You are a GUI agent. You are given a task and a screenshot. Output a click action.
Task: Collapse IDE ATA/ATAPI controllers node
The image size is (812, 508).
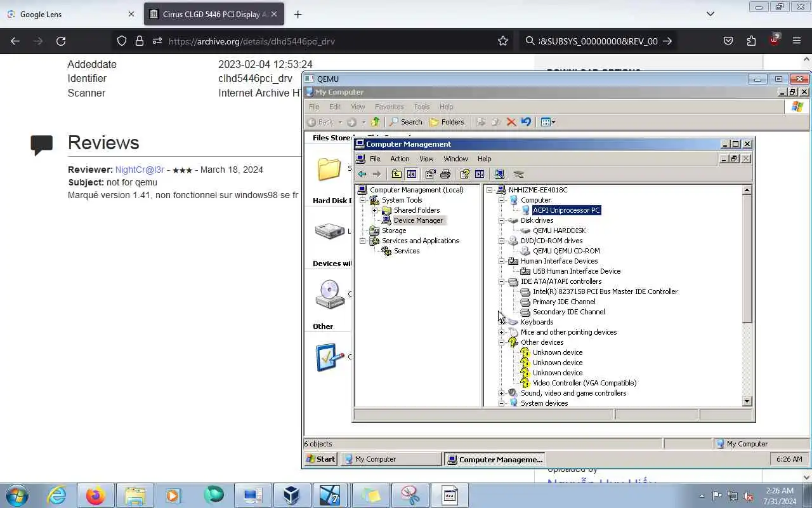[501, 281]
